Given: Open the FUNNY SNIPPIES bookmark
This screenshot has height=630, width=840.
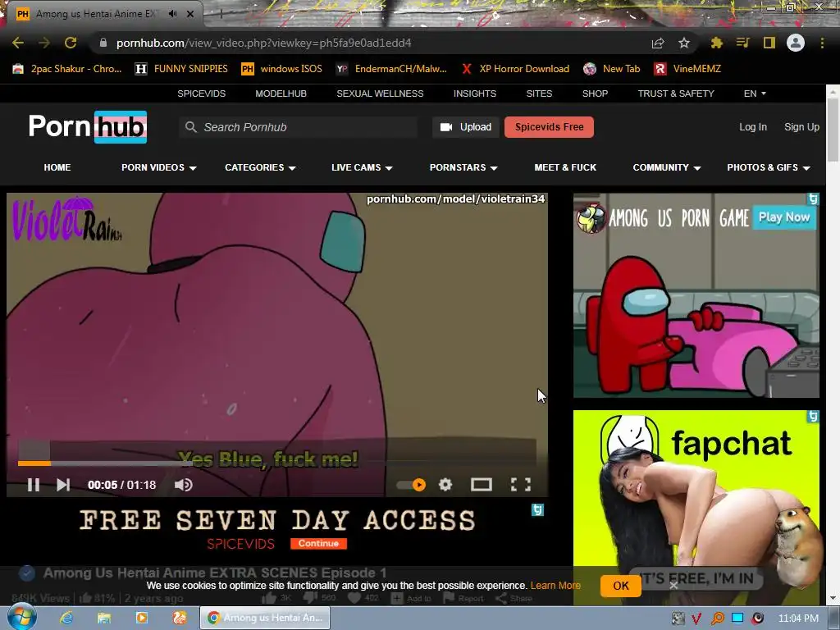Looking at the screenshot, I should coord(181,69).
